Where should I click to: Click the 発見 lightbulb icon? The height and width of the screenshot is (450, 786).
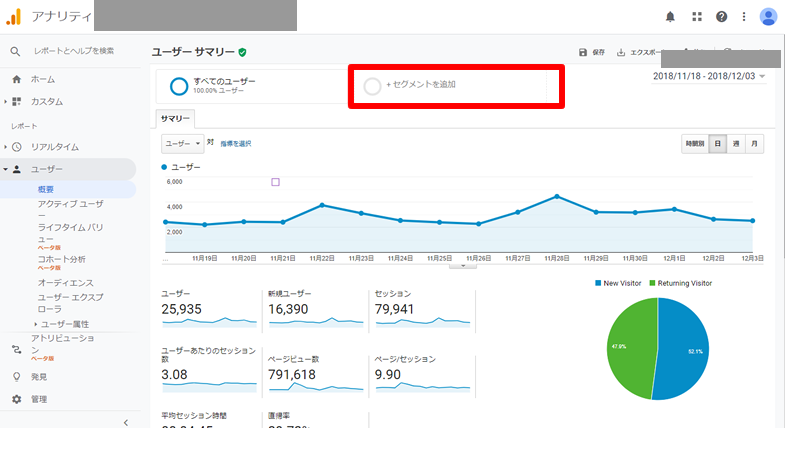(17, 376)
